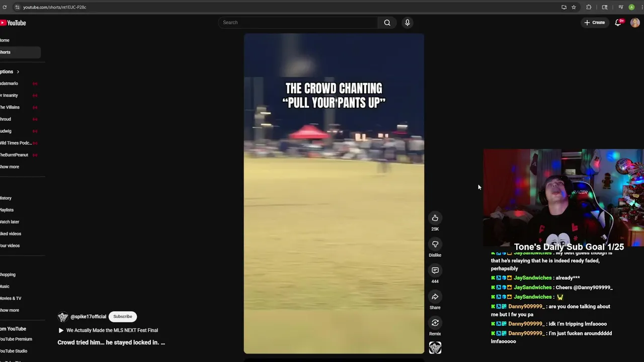
Task: Pause the Shorts video player
Action: click(x=334, y=194)
